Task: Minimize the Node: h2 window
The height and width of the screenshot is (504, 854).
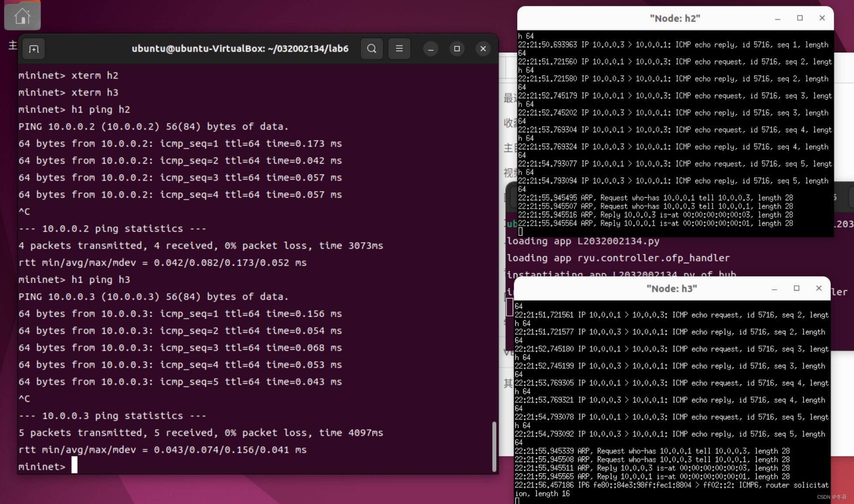Action: pyautogui.click(x=777, y=18)
